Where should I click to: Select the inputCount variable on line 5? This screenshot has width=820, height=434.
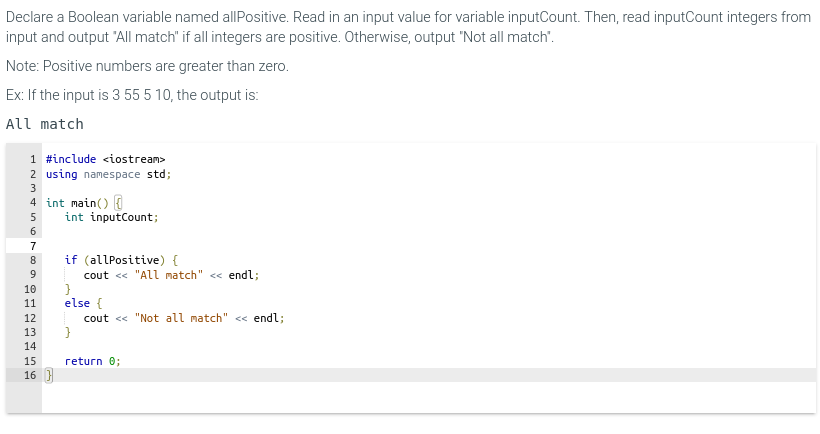coord(121,218)
